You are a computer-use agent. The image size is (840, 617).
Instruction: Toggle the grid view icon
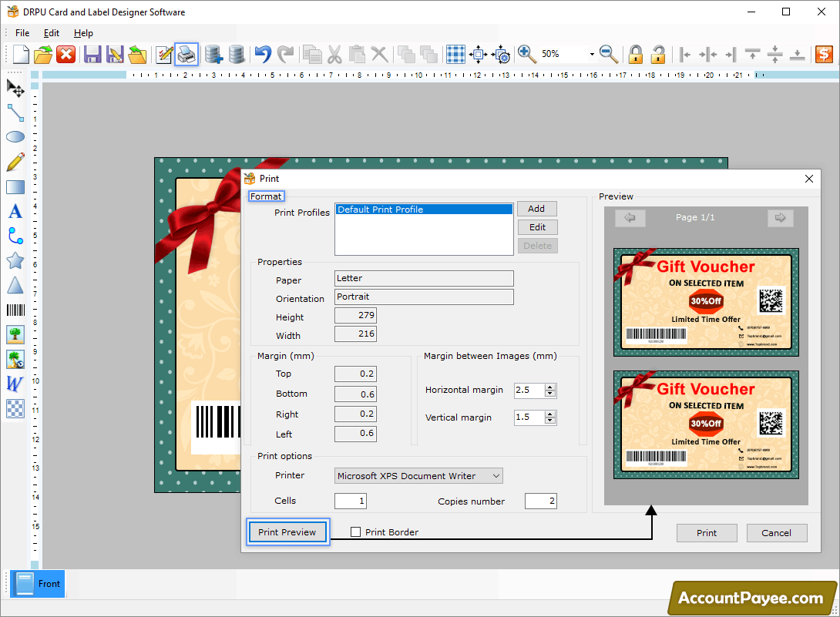456,54
